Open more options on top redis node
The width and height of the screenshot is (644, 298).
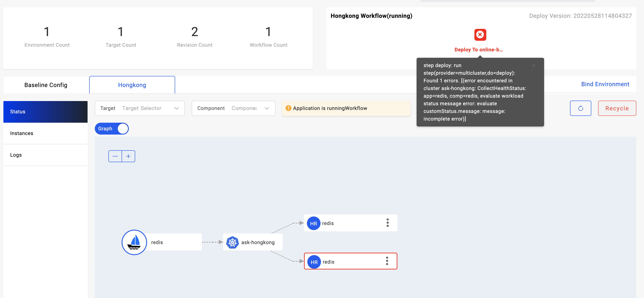(387, 223)
